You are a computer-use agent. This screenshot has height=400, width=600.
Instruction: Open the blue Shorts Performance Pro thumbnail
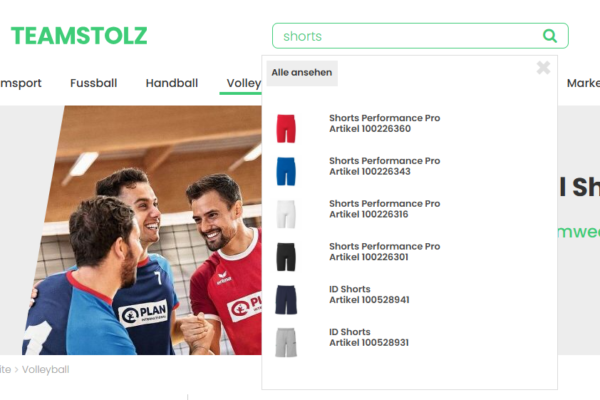click(x=286, y=171)
